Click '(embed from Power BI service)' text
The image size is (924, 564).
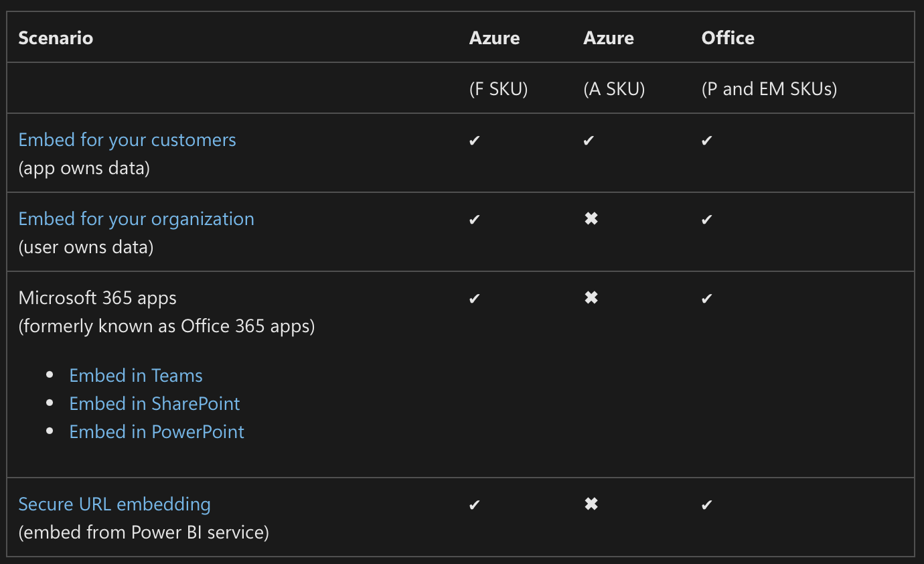[144, 533]
